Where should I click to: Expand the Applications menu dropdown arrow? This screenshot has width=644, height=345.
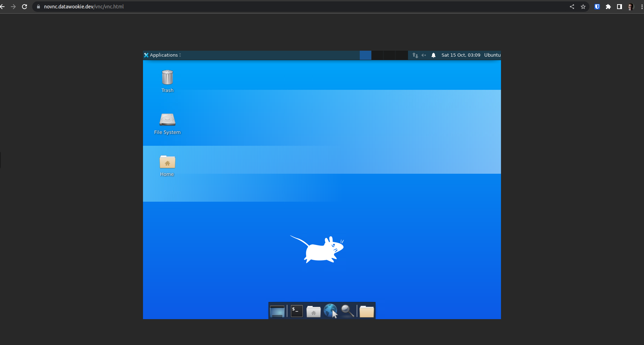click(180, 55)
